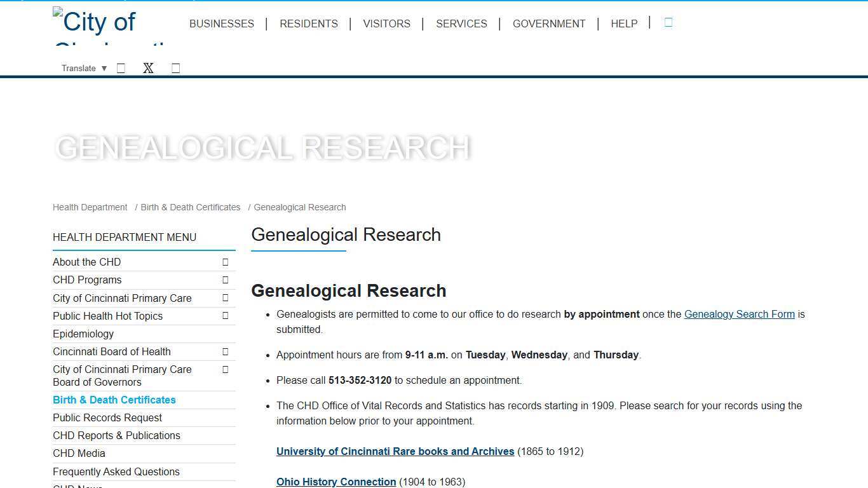The width and height of the screenshot is (868, 488).
Task: Click the Facebook social icon near Translate
Action: (x=121, y=68)
